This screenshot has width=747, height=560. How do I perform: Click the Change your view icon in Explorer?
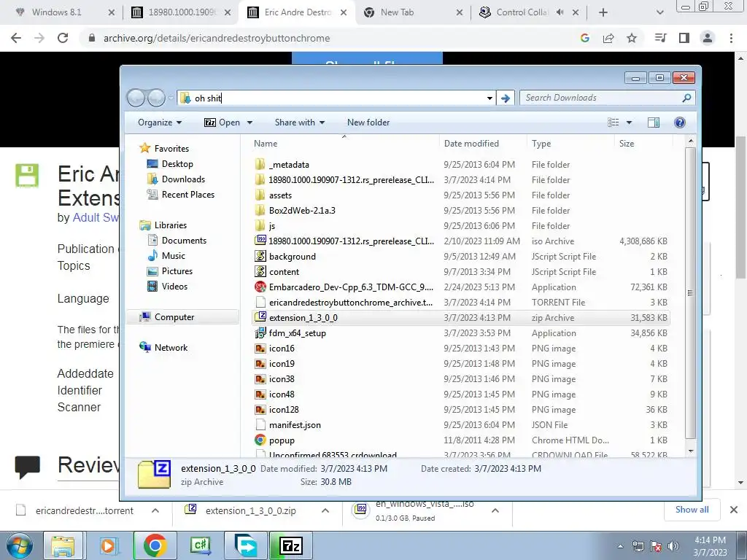613,122
